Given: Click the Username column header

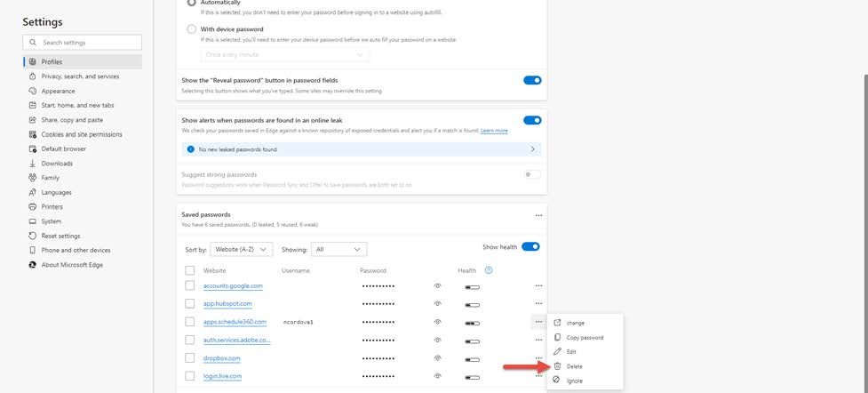Looking at the screenshot, I should pyautogui.click(x=296, y=270).
